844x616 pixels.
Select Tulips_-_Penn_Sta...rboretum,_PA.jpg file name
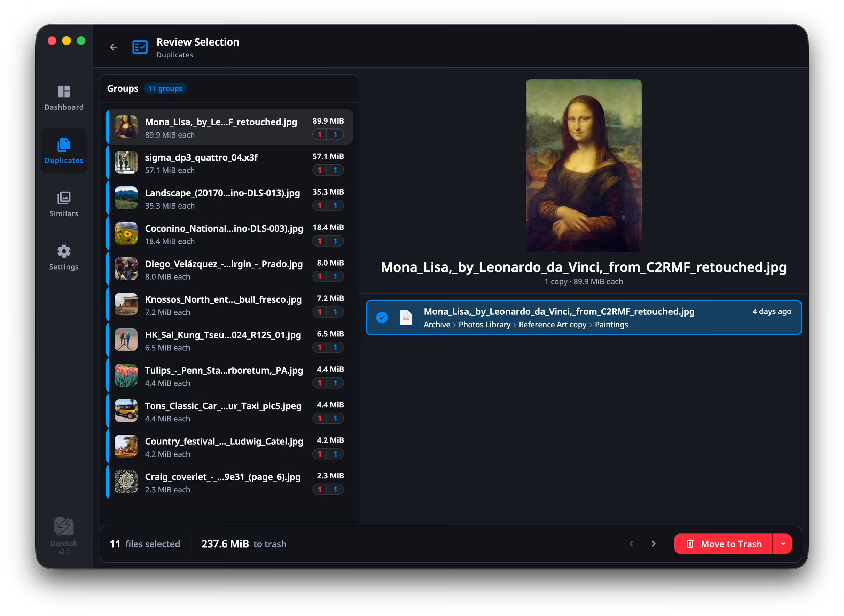(224, 370)
